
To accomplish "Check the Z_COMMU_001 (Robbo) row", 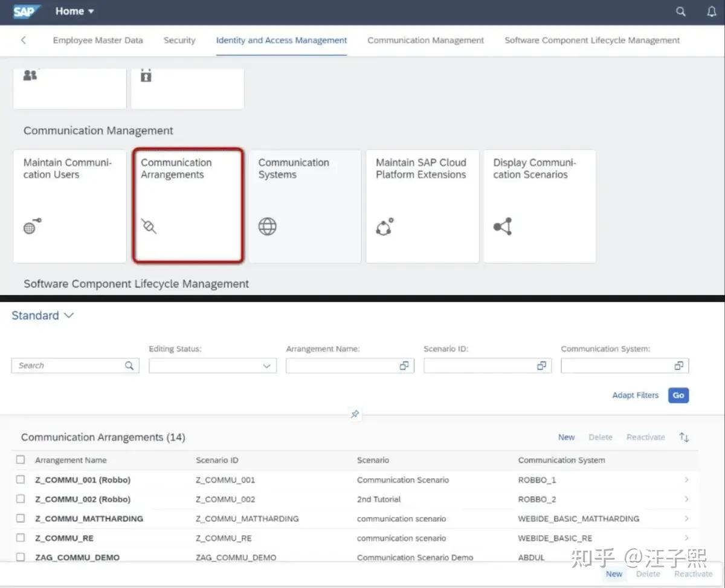I will pyautogui.click(x=21, y=479).
